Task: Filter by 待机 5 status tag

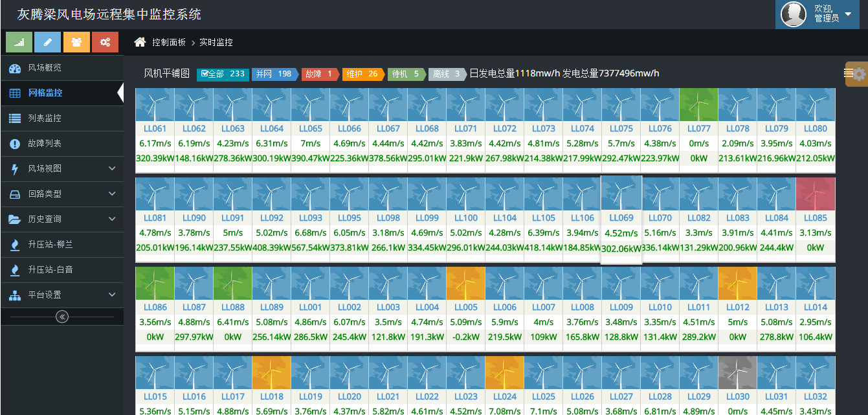Action: (406, 74)
